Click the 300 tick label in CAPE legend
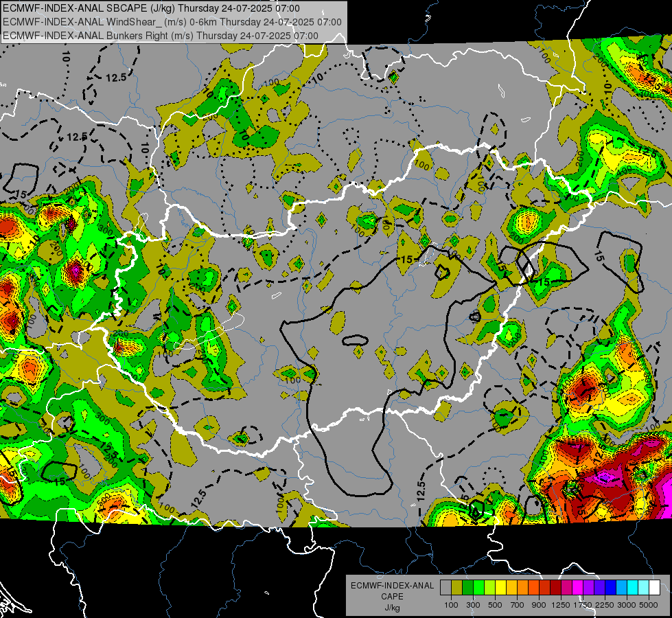This screenshot has width=672, height=618. coord(473,605)
